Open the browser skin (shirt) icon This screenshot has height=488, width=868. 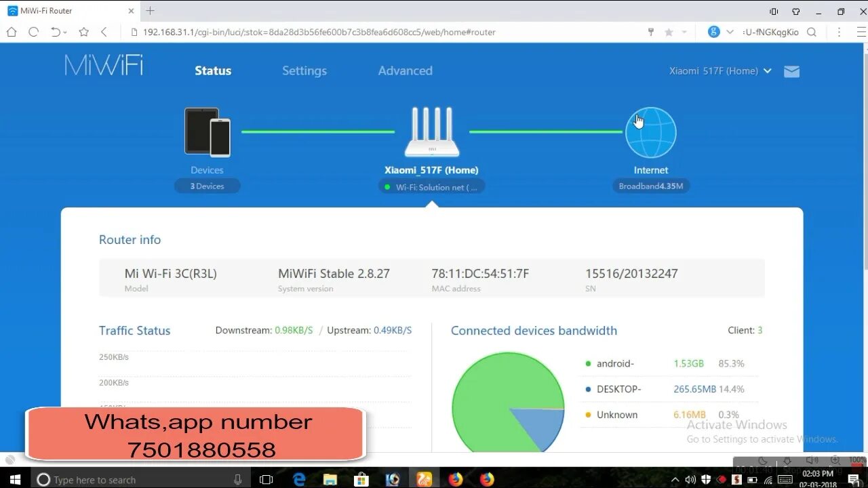click(x=796, y=12)
